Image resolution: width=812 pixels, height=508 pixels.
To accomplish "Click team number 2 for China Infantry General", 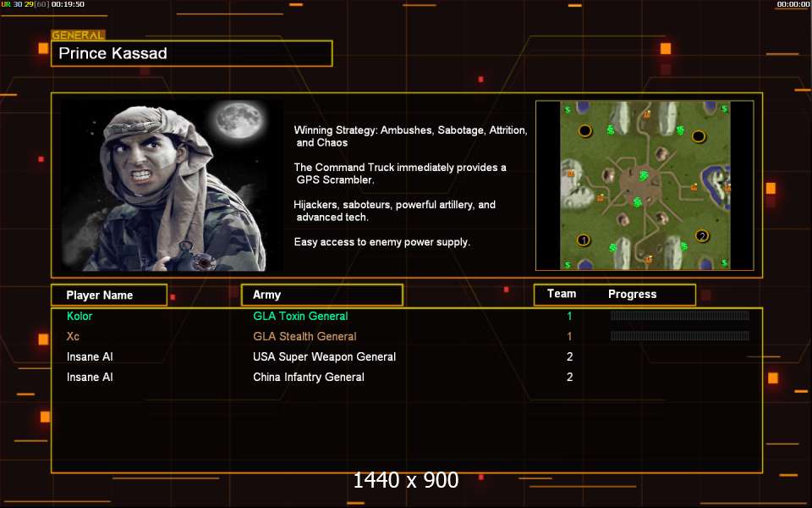I will point(569,378).
